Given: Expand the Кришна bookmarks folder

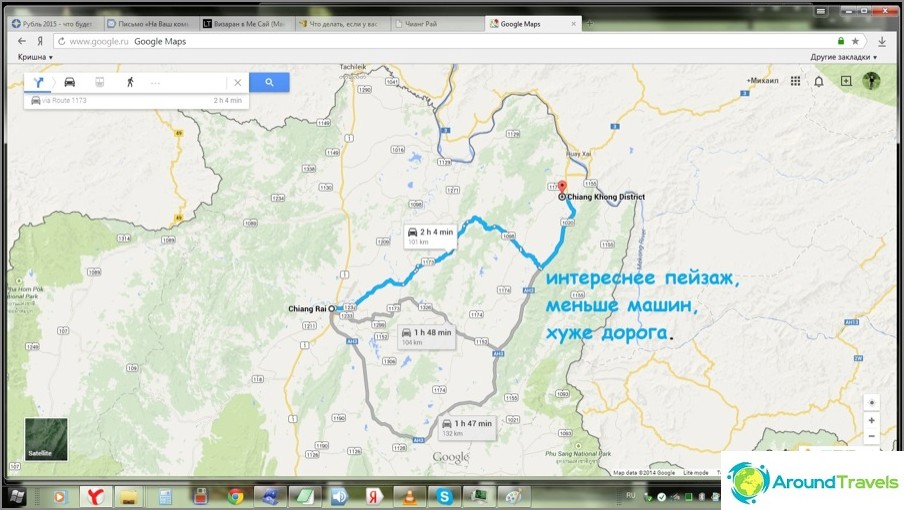Looking at the screenshot, I should tap(35, 57).
